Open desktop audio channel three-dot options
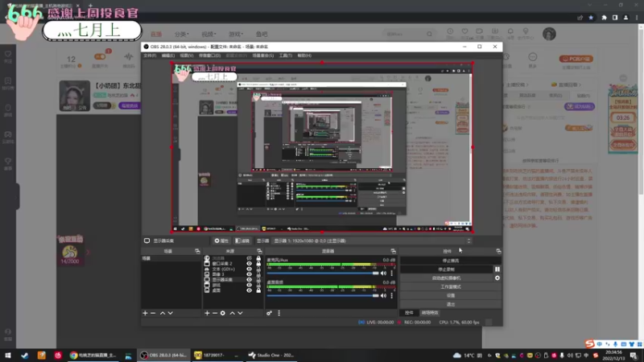The width and height of the screenshot is (644, 362). coord(392,295)
